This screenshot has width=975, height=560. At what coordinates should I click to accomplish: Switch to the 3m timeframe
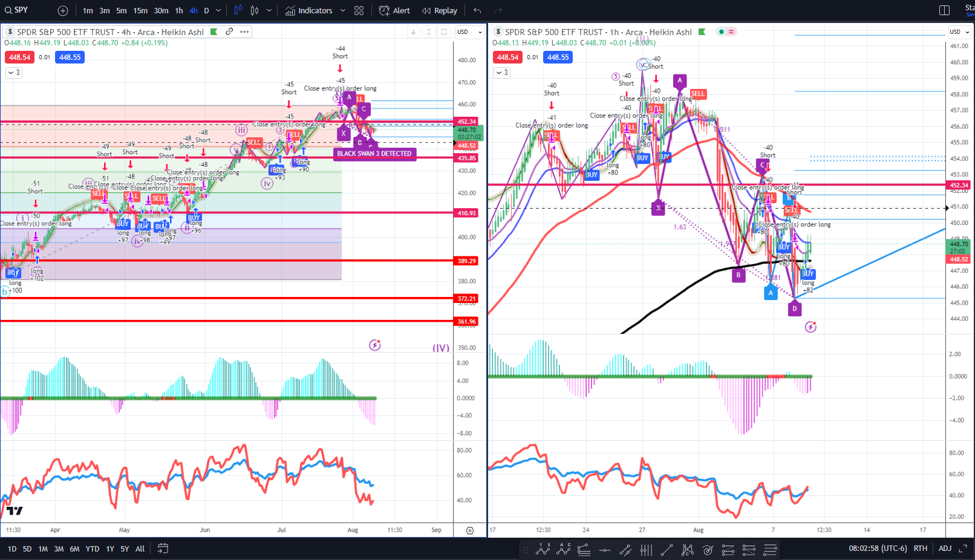(105, 10)
